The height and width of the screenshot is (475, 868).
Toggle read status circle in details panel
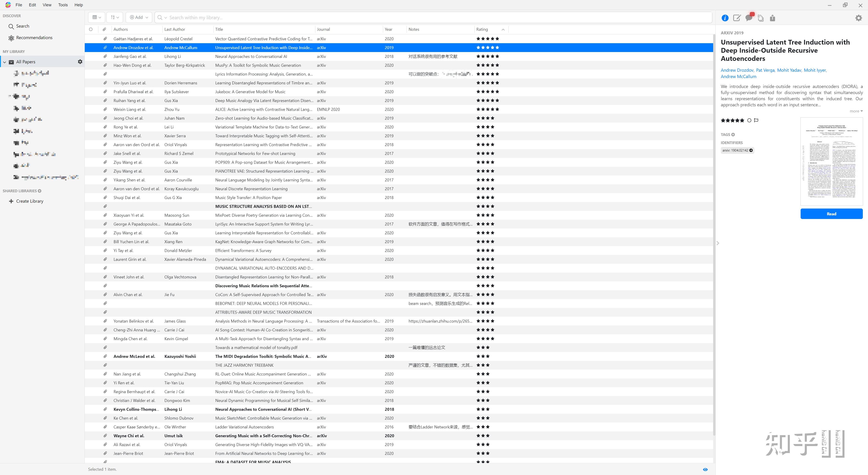pyautogui.click(x=749, y=120)
